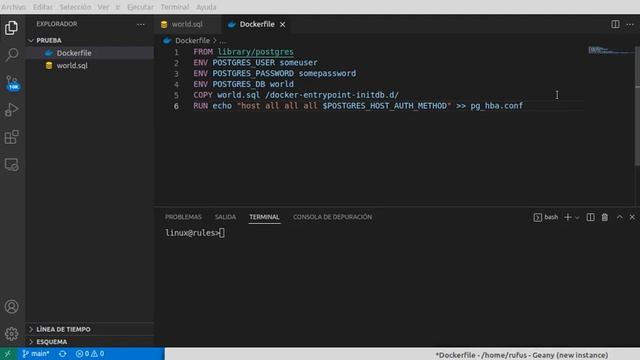Viewport: 640px width, 360px height.
Task: Click "POSTGRES_DB world" code line
Action: [253, 84]
